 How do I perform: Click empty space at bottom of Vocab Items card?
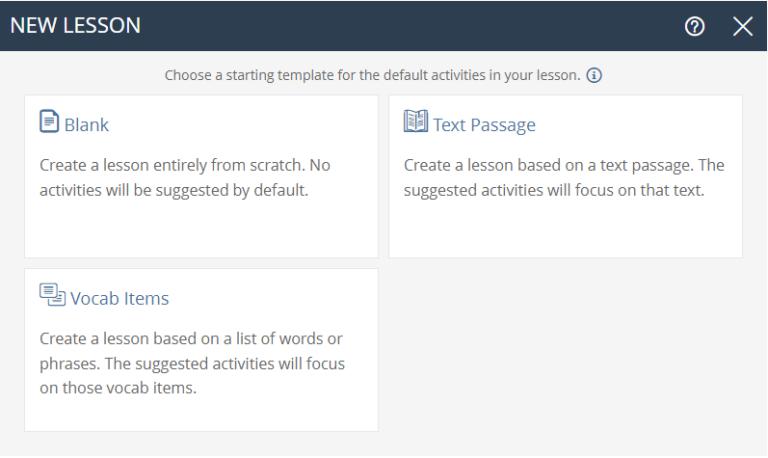tap(200, 415)
